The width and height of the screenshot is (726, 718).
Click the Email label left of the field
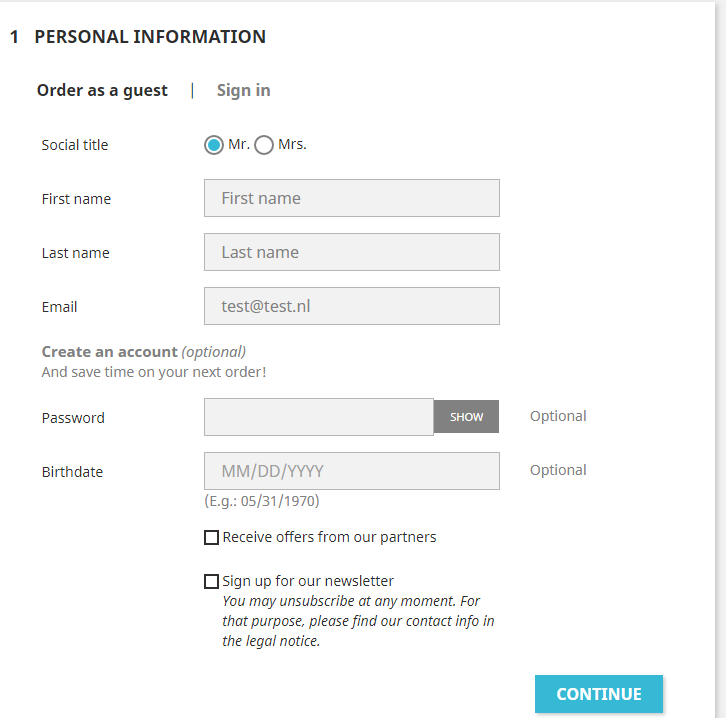coord(59,307)
